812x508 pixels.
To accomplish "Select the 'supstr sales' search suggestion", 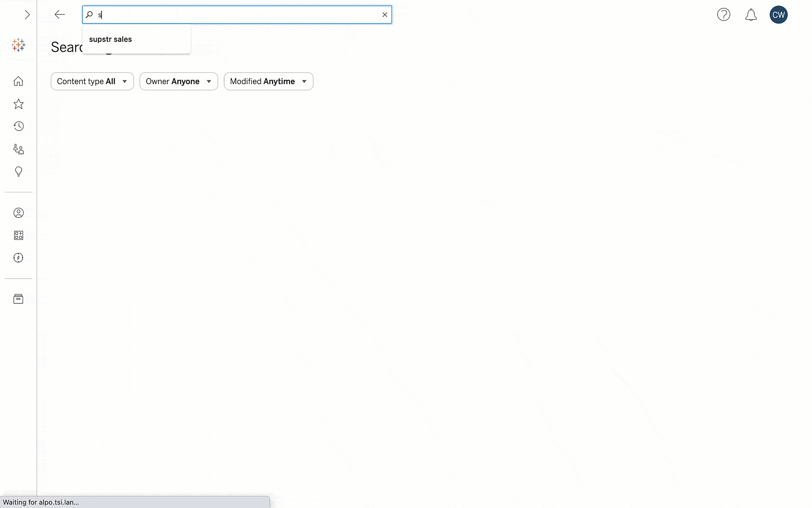I will (x=110, y=40).
